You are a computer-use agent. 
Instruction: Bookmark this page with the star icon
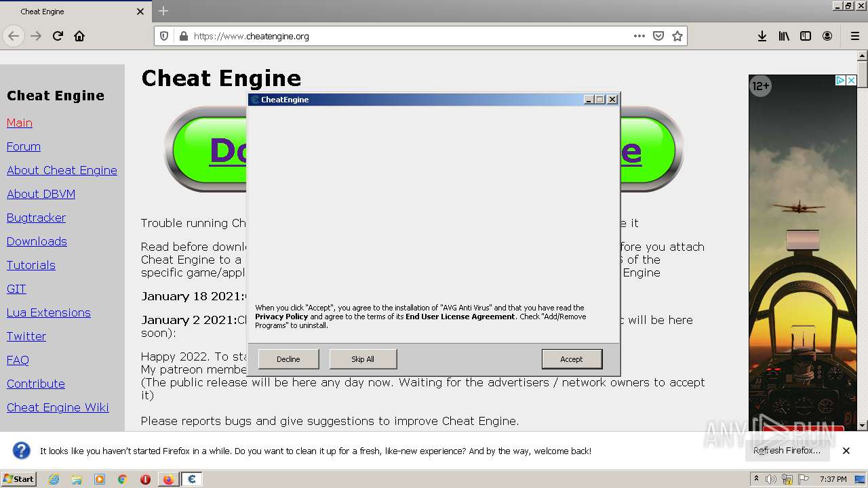pyautogui.click(x=677, y=36)
